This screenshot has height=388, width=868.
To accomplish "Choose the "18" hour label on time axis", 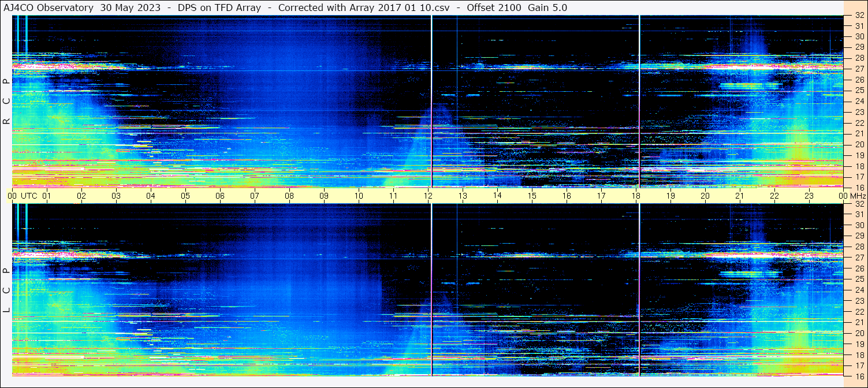I will tap(636, 196).
